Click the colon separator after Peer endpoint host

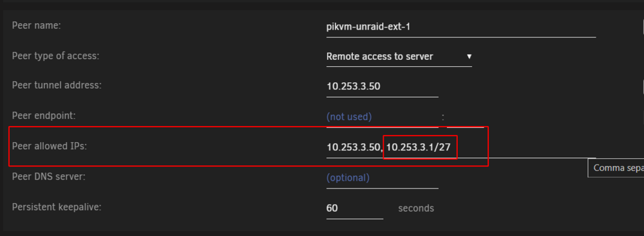443,118
